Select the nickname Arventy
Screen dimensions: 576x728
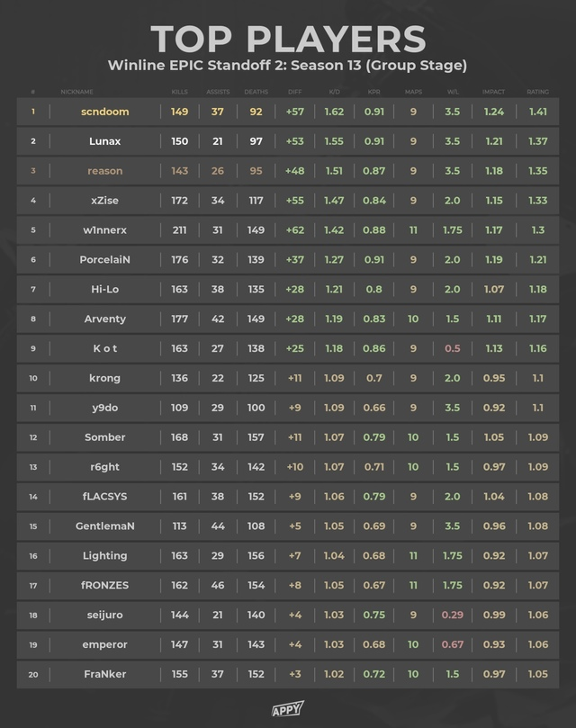click(x=105, y=319)
